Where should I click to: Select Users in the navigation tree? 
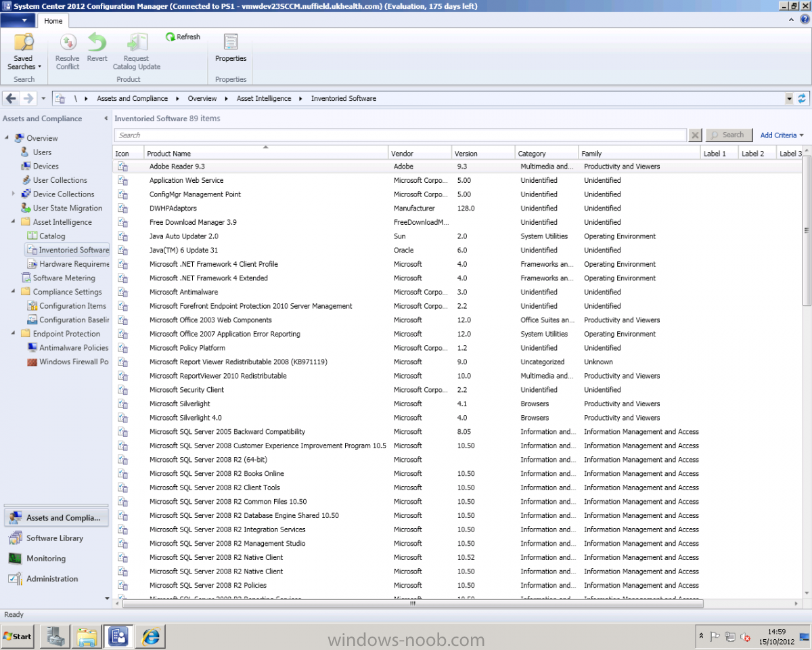click(x=42, y=152)
